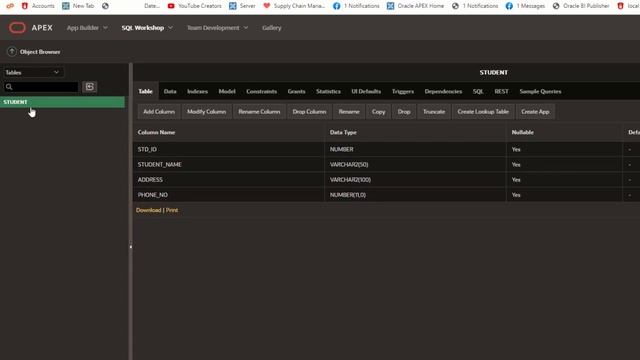The width and height of the screenshot is (640, 360).
Task: Click the Nullable header
Action: click(x=522, y=132)
